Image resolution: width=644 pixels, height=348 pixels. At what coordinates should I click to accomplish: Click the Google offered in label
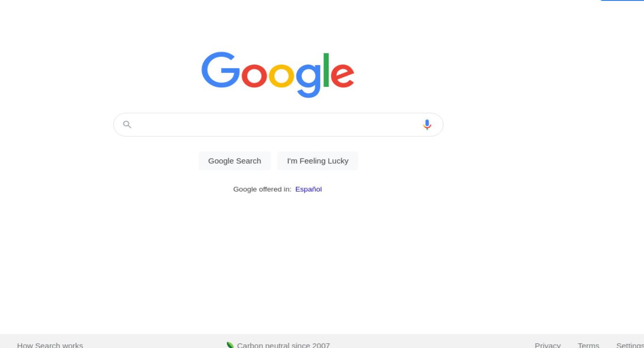click(262, 189)
